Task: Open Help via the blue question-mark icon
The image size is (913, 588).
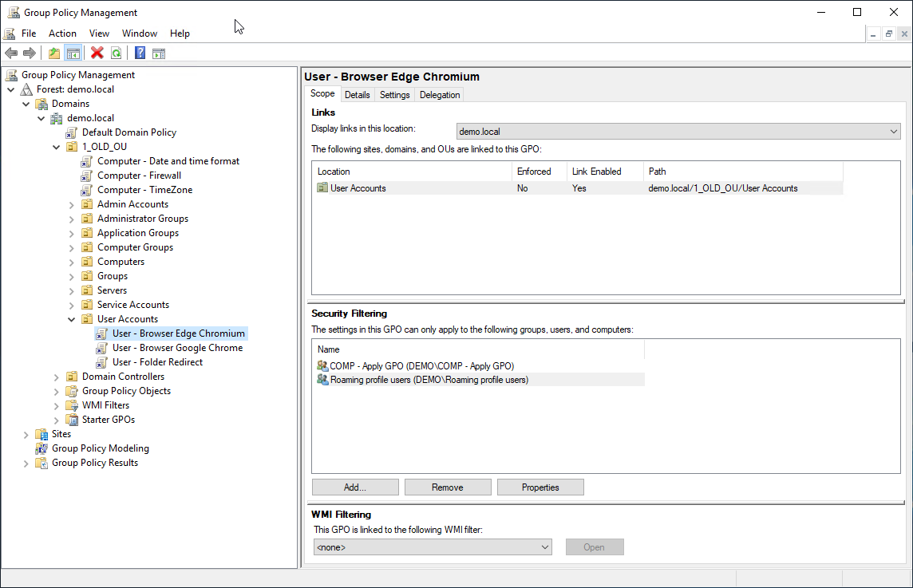Action: (x=140, y=53)
